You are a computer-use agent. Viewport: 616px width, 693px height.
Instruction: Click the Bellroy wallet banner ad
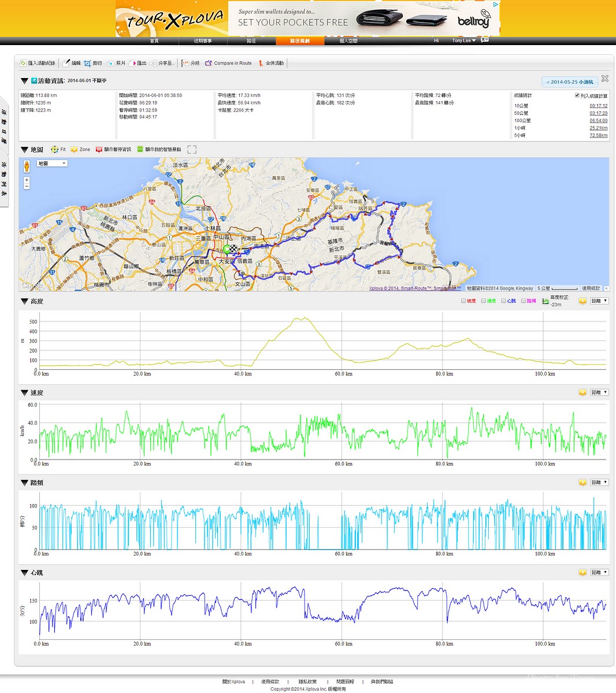[364, 18]
